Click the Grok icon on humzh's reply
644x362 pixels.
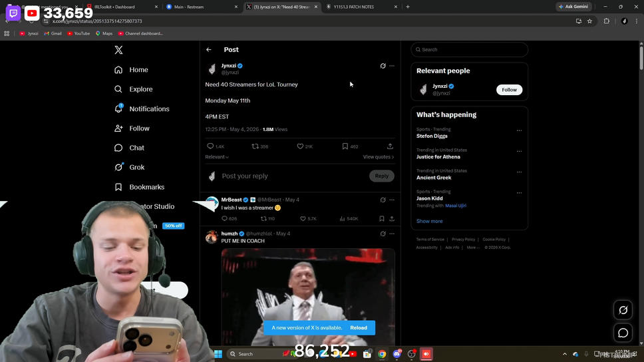click(x=383, y=234)
